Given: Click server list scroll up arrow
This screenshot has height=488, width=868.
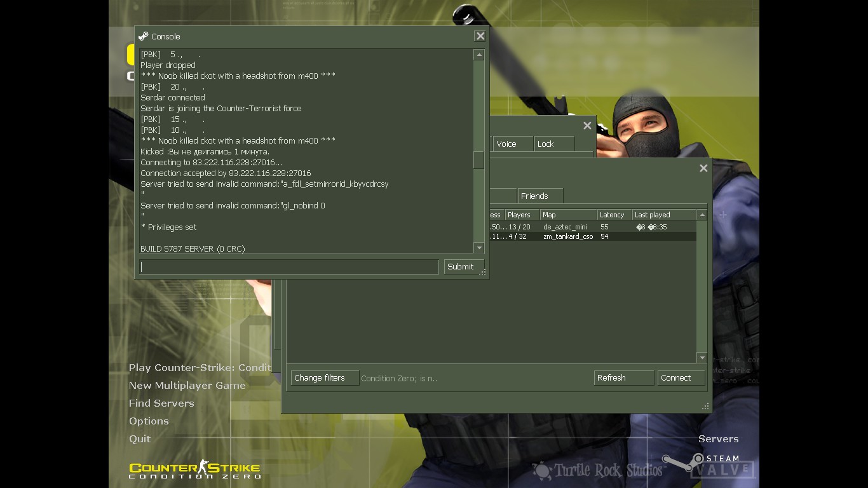Looking at the screenshot, I should (702, 215).
